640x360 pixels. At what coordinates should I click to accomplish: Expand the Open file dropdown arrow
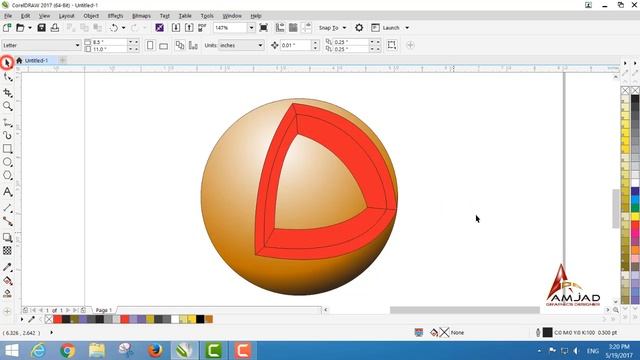coord(30,28)
